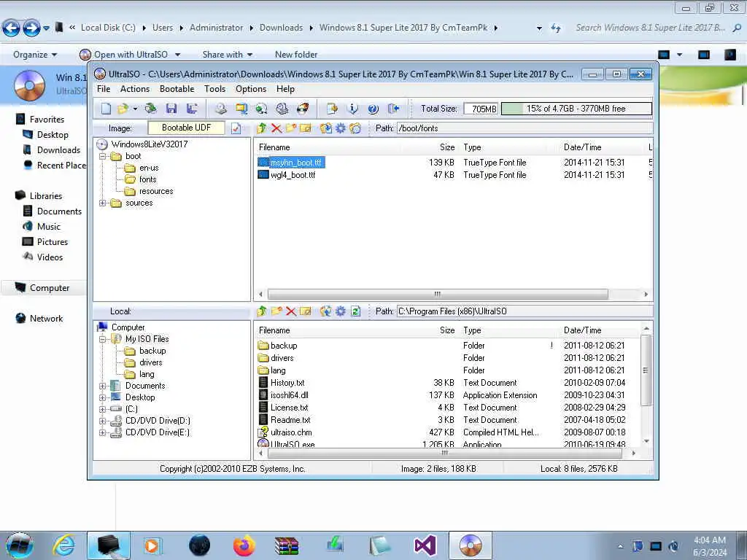Image resolution: width=747 pixels, height=560 pixels.
Task: Create a new ISO image
Action: (x=106, y=109)
